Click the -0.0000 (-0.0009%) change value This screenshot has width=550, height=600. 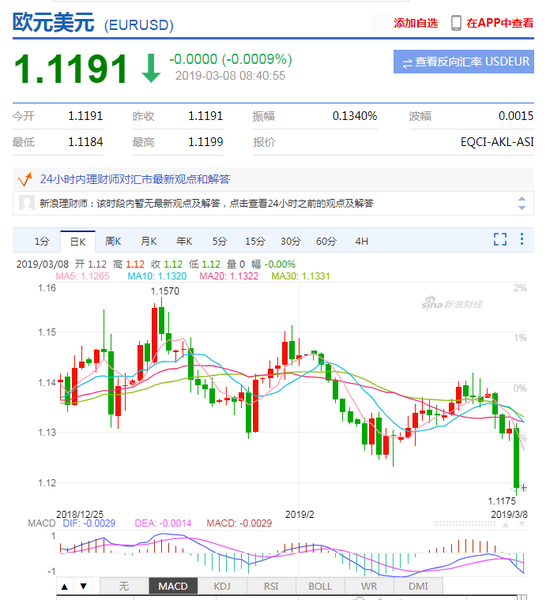[x=230, y=59]
